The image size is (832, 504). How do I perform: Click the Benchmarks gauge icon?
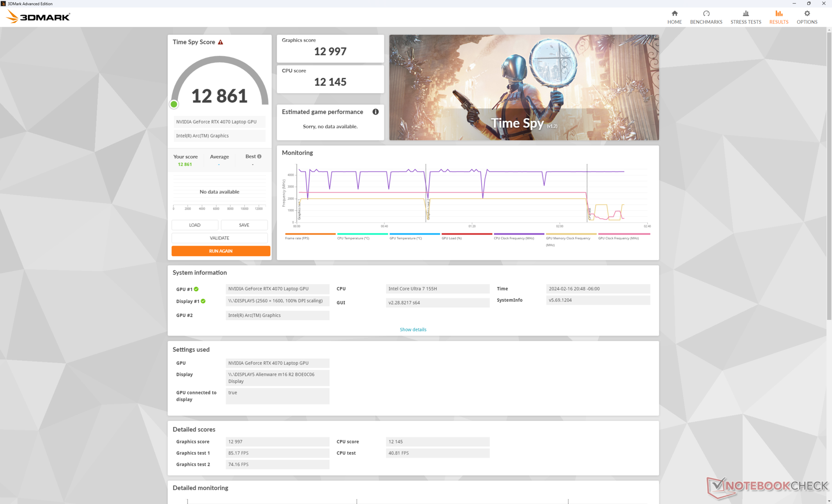click(x=706, y=13)
